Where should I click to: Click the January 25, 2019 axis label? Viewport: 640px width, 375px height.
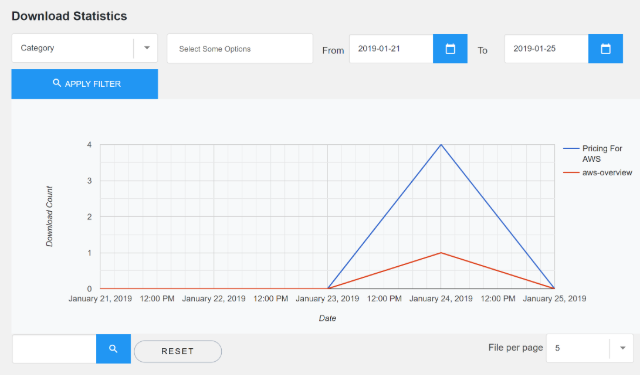click(x=554, y=299)
